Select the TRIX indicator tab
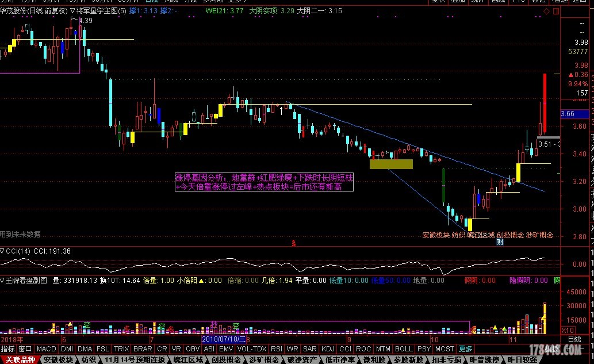The image size is (594, 364). point(121,349)
